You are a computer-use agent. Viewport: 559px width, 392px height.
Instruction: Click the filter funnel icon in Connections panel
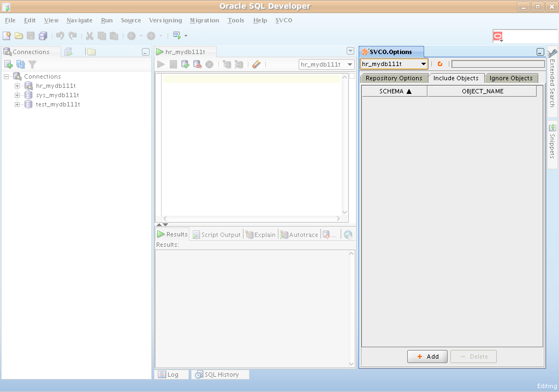[32, 64]
